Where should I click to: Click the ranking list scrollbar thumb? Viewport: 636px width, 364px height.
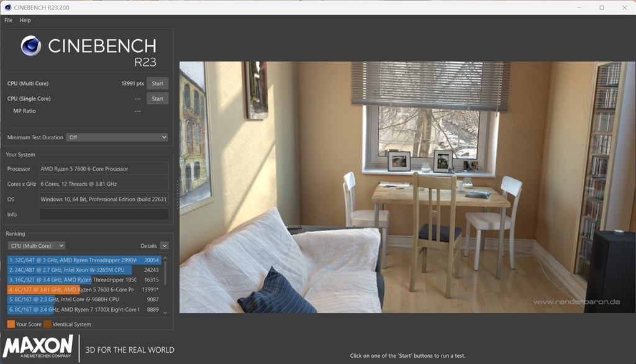[x=165, y=273]
